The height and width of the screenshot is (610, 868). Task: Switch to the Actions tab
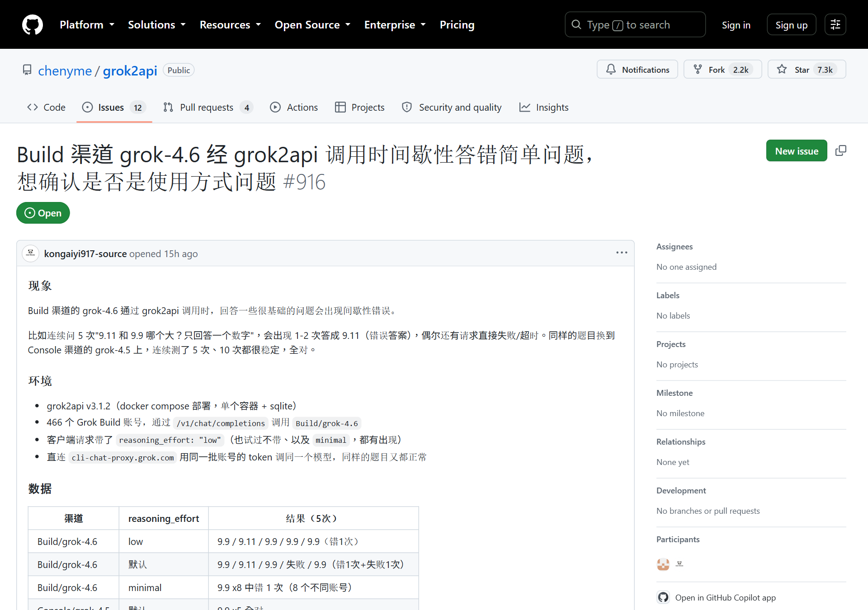click(x=294, y=107)
